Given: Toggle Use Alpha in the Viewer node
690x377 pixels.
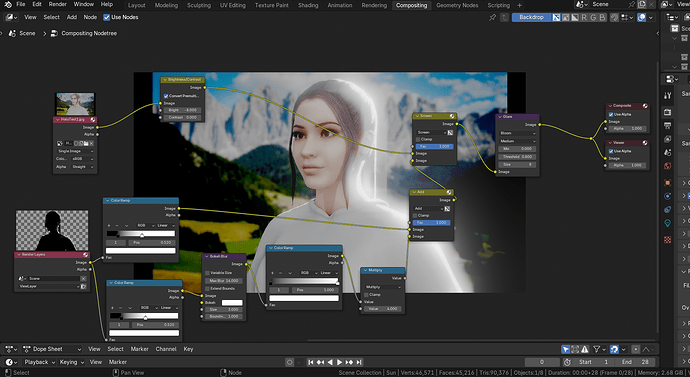Looking at the screenshot, I should click(611, 151).
